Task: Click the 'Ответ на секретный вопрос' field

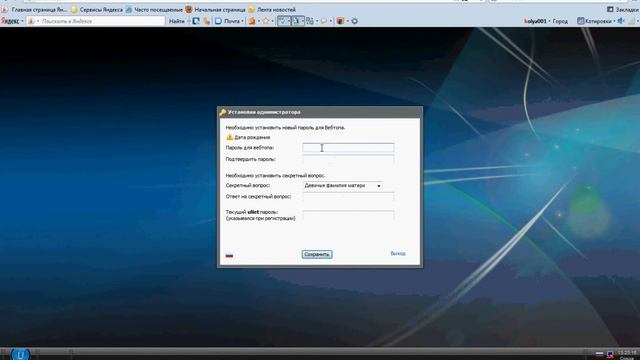Action: 348,196
